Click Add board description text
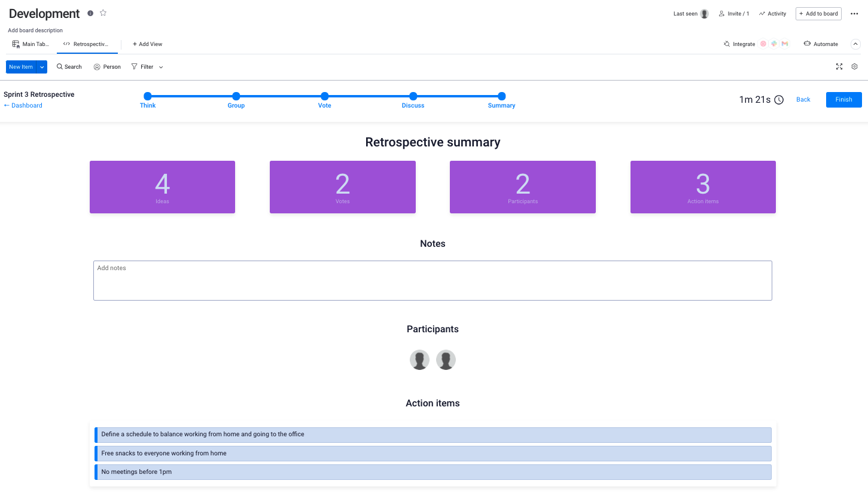Image resolution: width=868 pixels, height=502 pixels. click(x=35, y=30)
